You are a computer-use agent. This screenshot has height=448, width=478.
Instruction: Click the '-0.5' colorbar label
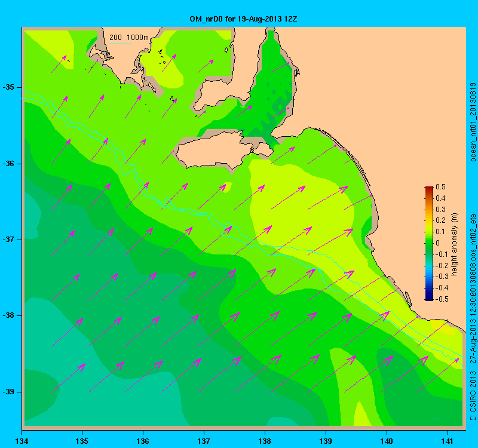pyautogui.click(x=442, y=299)
